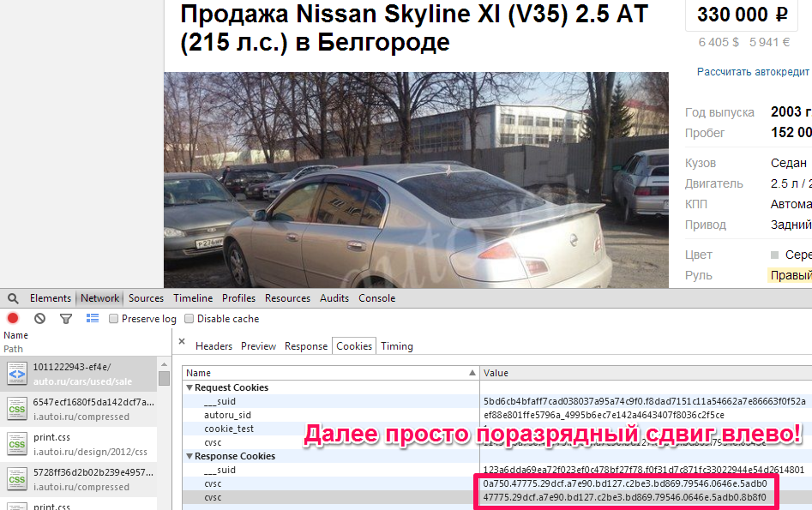The height and width of the screenshot is (510, 812).
Task: Select the 6547ecf1680f5da142dcf7a CSS file icon
Action: (16, 409)
